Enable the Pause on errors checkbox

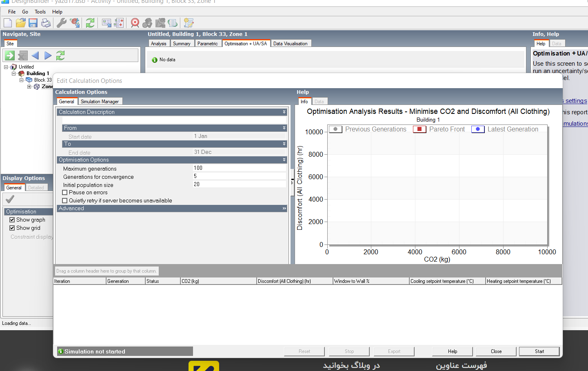point(64,193)
